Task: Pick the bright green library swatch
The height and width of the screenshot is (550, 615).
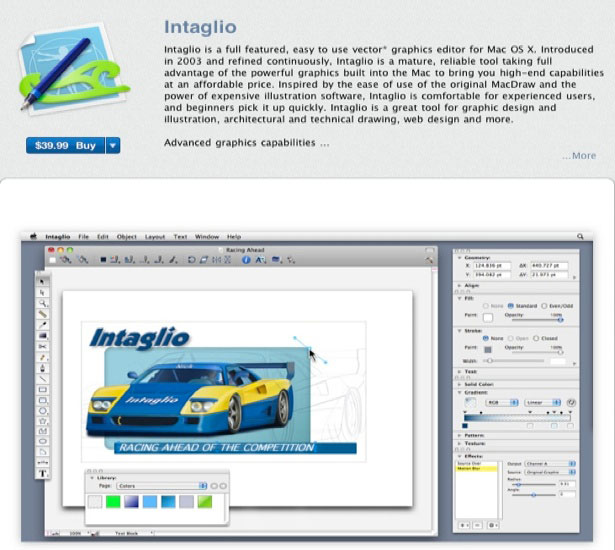Action: pos(113,502)
